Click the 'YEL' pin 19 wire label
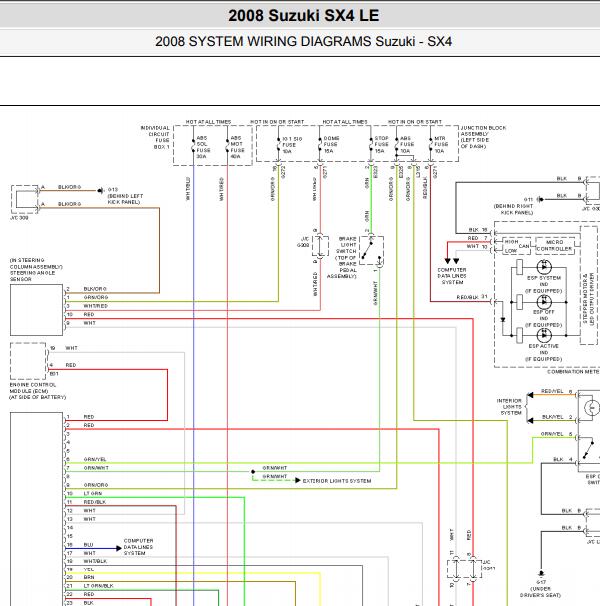This screenshot has height=606, width=600. click(89, 569)
